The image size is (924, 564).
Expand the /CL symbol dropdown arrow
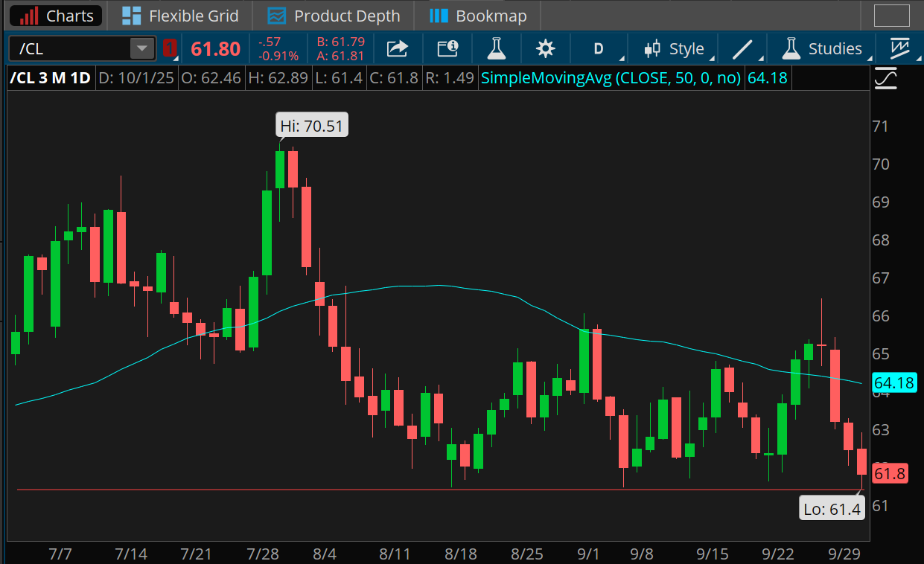click(x=140, y=49)
